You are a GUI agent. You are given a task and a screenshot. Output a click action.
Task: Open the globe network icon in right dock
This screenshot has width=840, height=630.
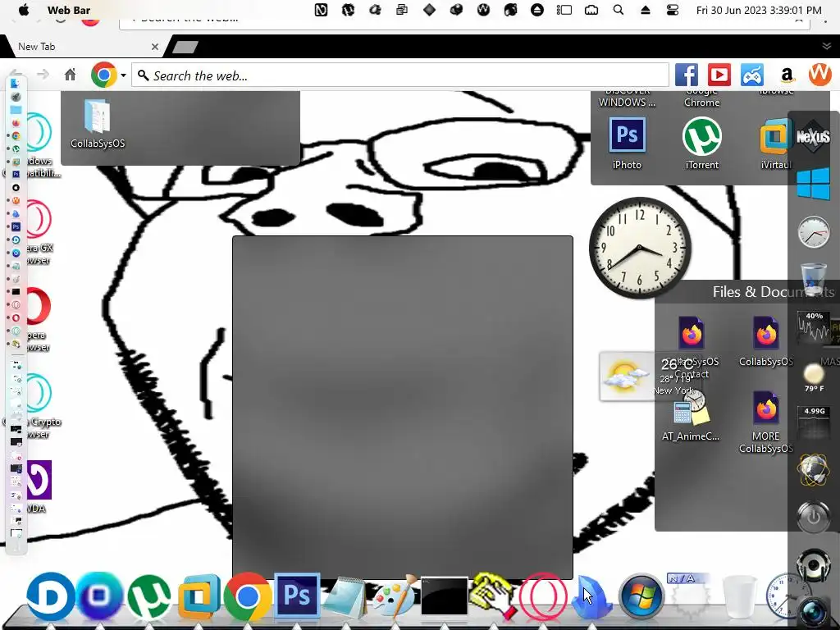coord(813,470)
